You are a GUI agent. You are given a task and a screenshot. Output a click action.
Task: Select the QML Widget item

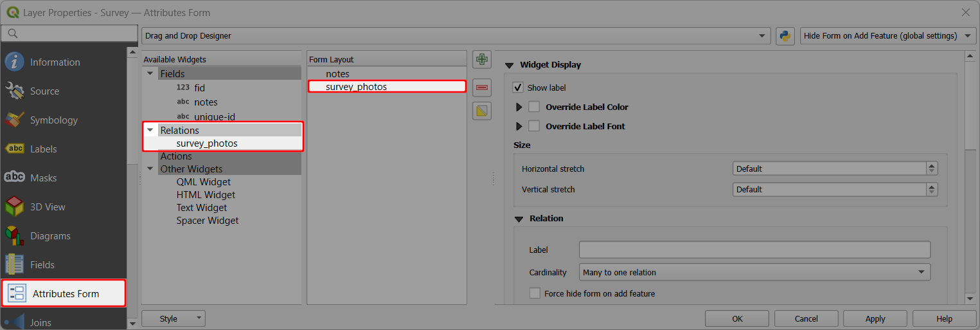click(204, 182)
